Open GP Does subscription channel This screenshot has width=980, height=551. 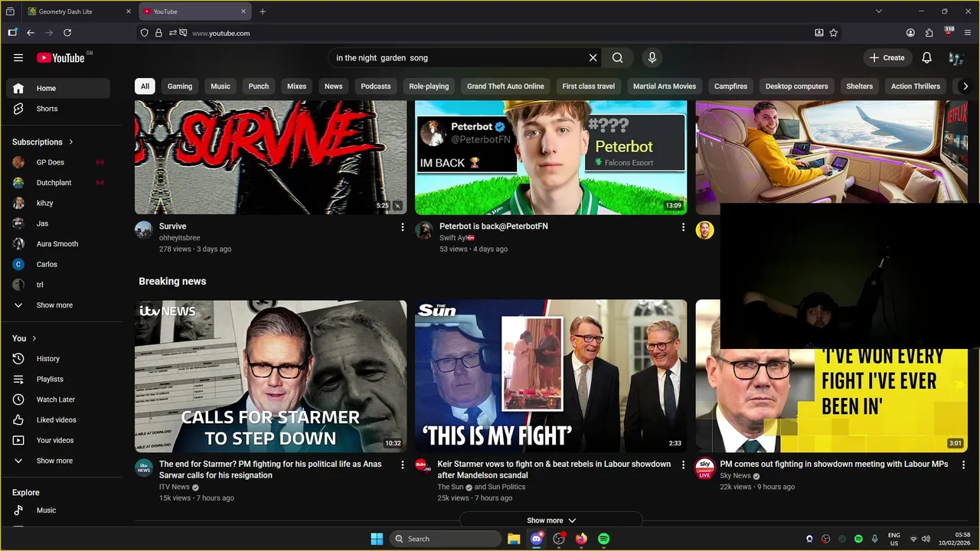pos(58,162)
